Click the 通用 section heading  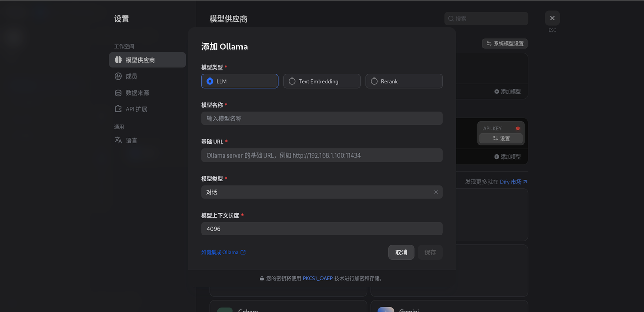tap(119, 127)
